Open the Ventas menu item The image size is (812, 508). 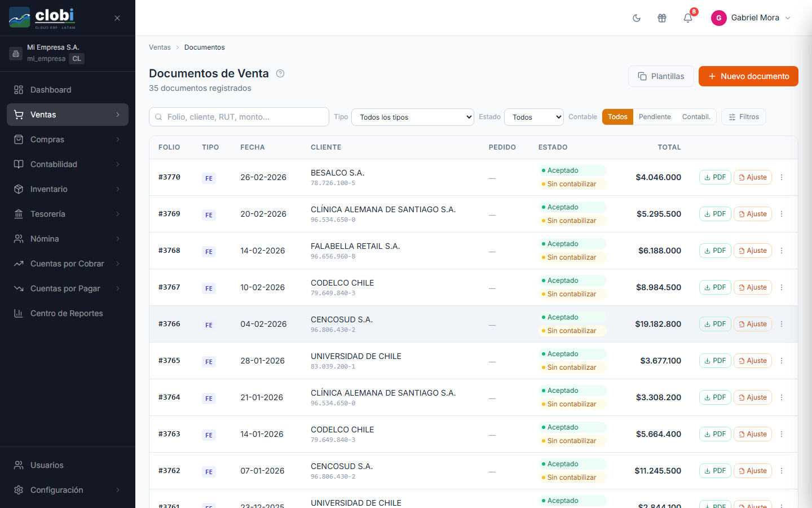[68, 115]
